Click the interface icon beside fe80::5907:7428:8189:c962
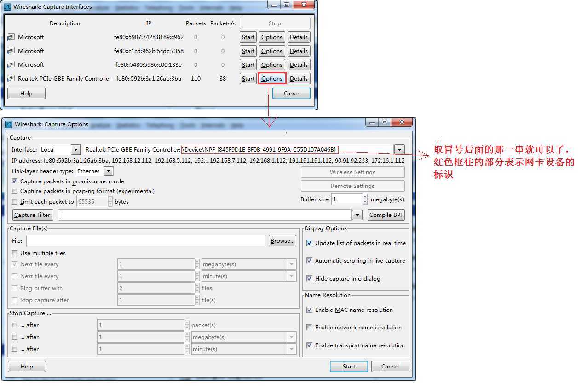The height and width of the screenshot is (386, 588). [x=11, y=37]
